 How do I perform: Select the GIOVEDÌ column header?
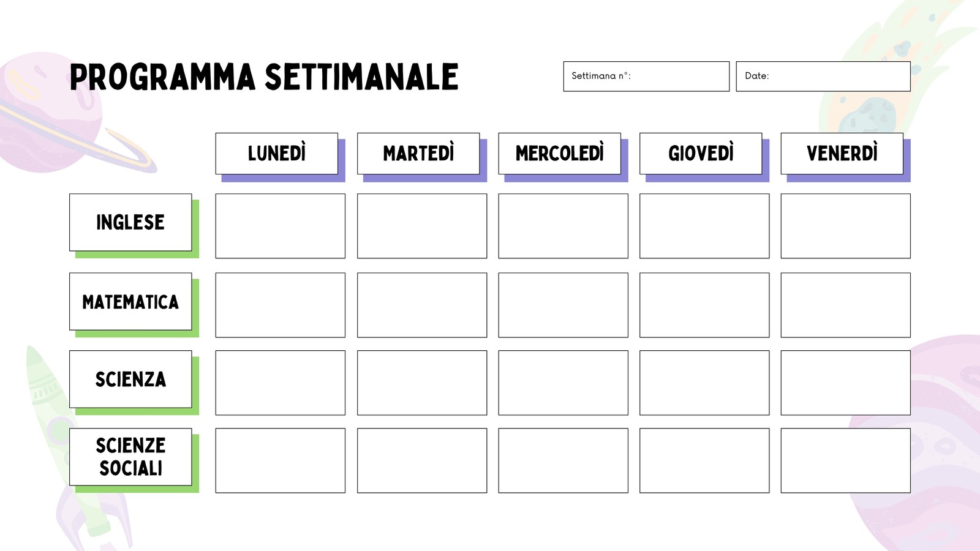pos(701,154)
